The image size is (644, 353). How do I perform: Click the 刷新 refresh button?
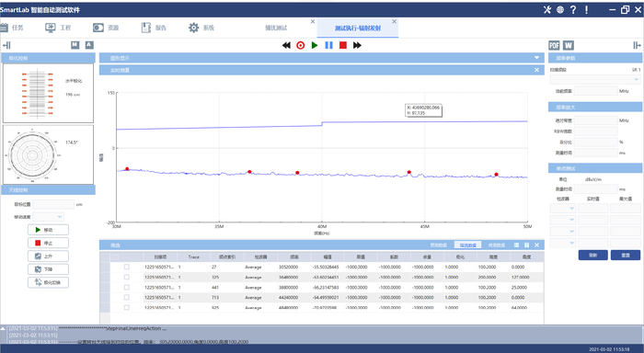(x=593, y=256)
